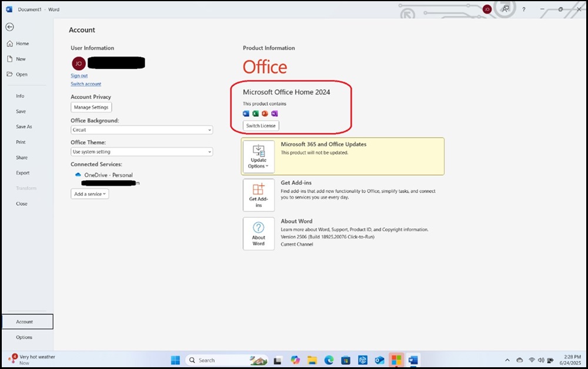Open the Office Background dropdown showing Circuit
The width and height of the screenshot is (588, 369).
pos(141,129)
